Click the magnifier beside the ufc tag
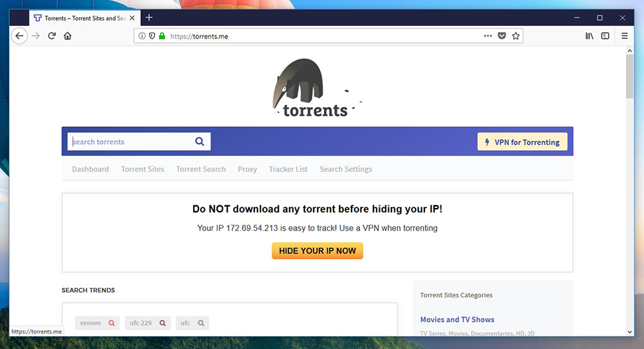 pyautogui.click(x=201, y=323)
